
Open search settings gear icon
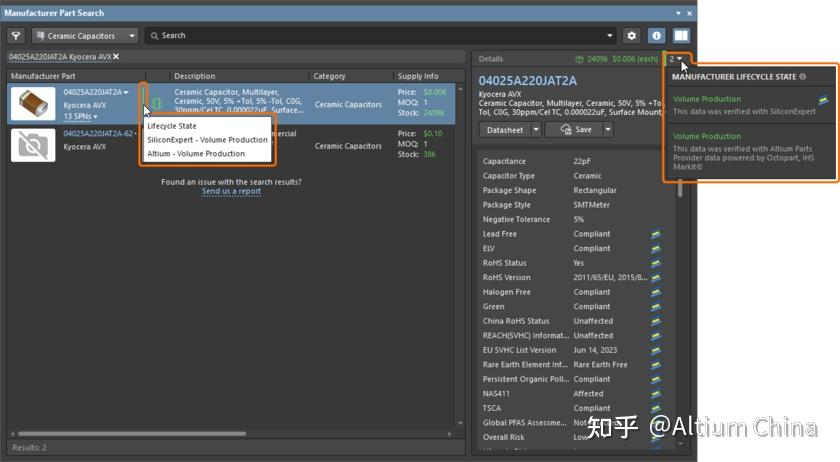pos(632,36)
